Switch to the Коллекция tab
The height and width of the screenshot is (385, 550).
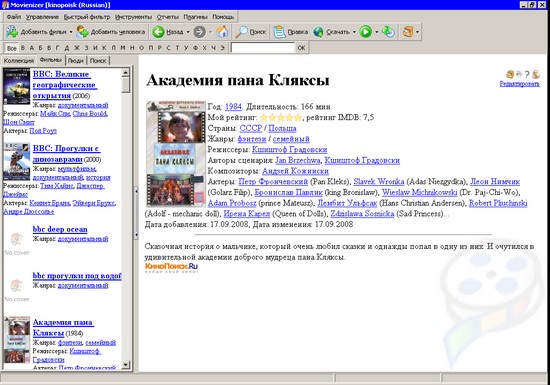click(19, 61)
